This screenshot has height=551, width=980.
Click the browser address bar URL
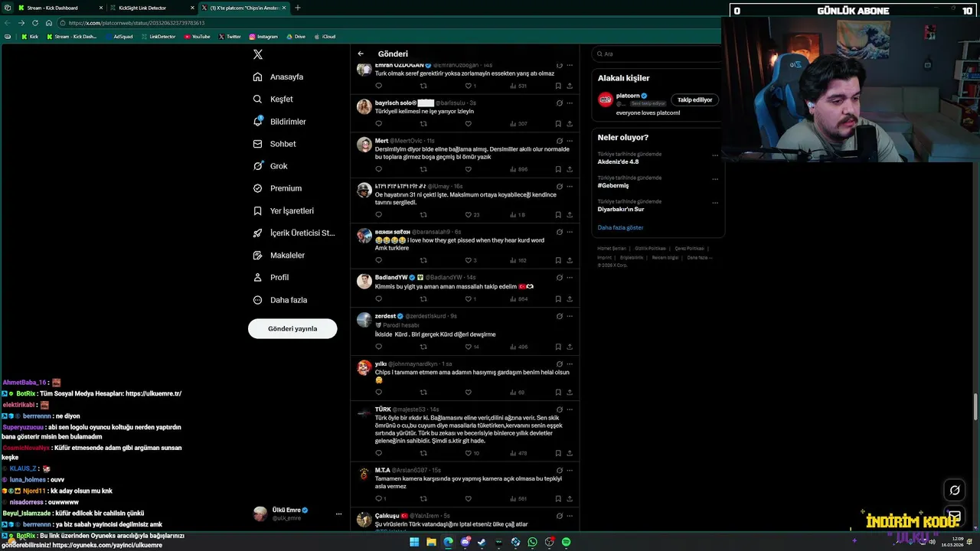136,23
